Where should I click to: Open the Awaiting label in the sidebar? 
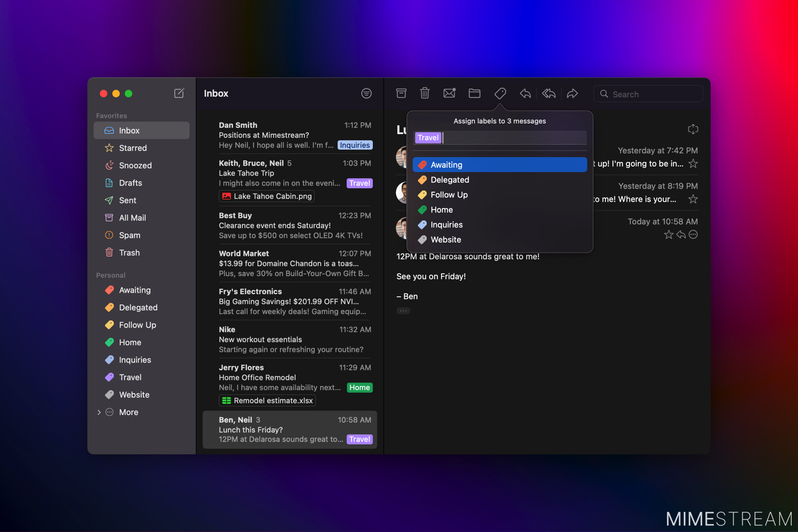pos(142,290)
